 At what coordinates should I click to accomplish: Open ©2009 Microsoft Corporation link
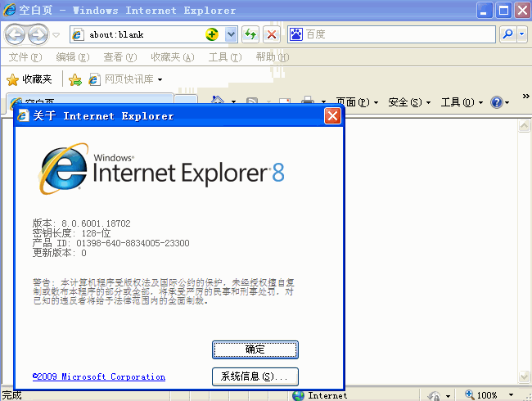(99, 376)
